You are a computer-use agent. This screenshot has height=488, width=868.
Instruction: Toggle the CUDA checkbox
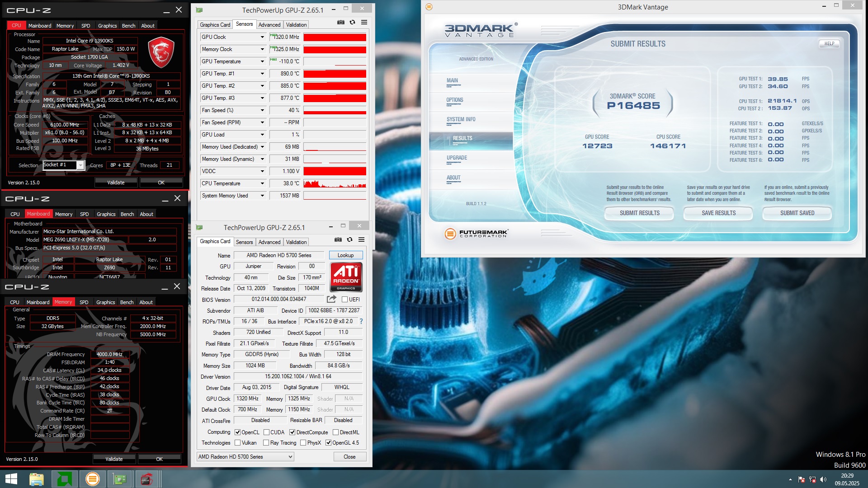[x=266, y=432]
